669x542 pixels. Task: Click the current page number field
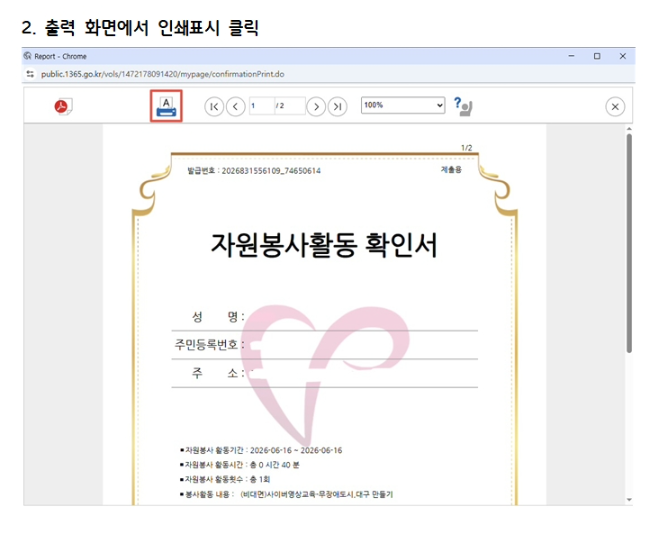pyautogui.click(x=261, y=106)
